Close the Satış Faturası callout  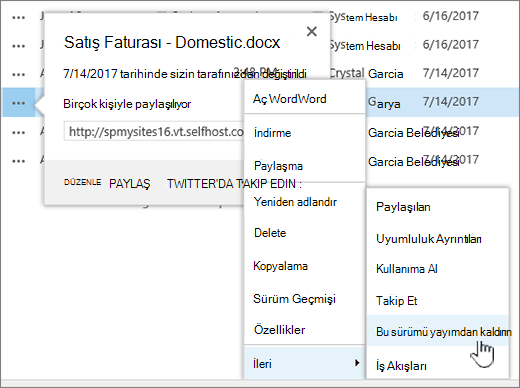coord(312,32)
